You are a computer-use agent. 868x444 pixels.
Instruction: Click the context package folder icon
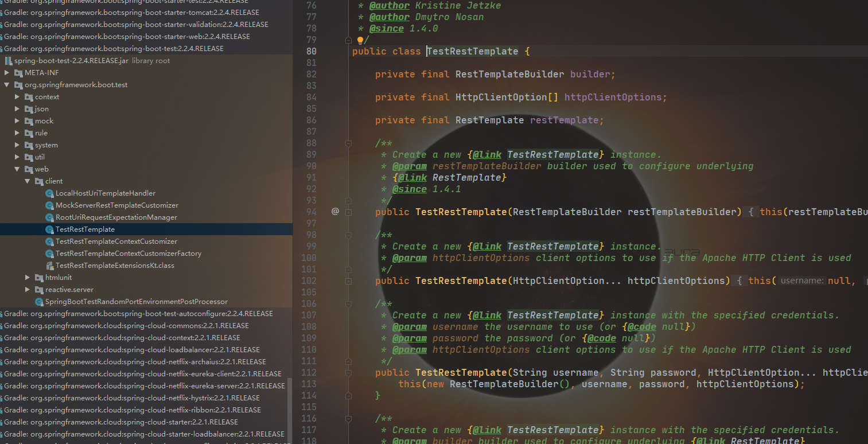(x=29, y=97)
